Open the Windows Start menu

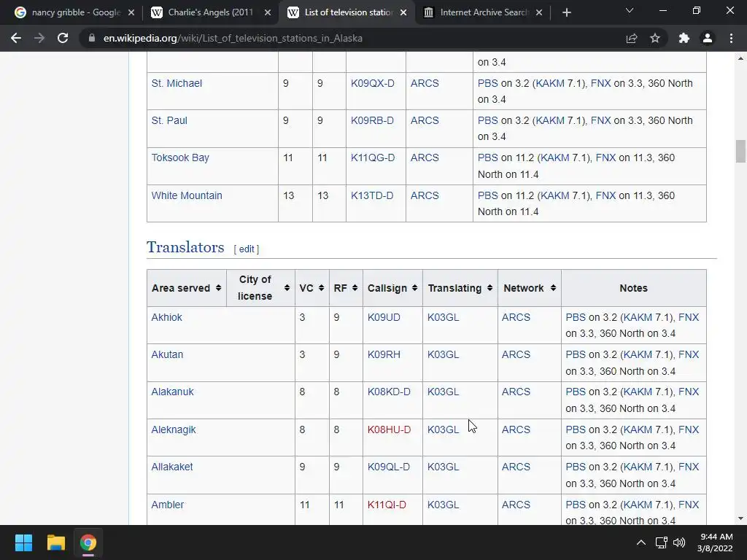(23, 542)
